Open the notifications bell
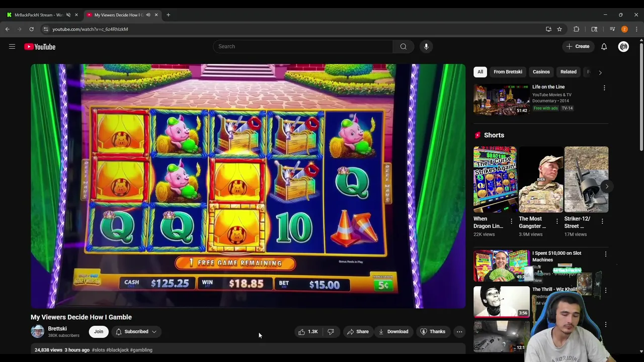644x362 pixels. 604,47
